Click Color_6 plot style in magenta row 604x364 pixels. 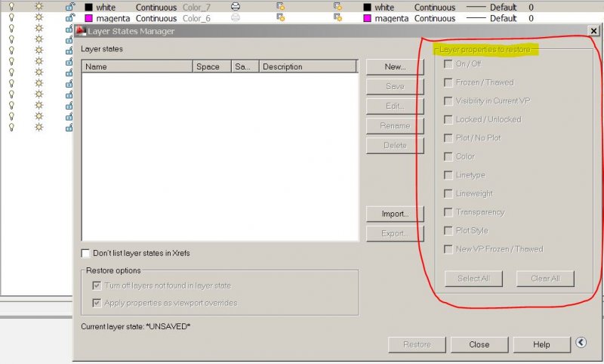pos(196,18)
